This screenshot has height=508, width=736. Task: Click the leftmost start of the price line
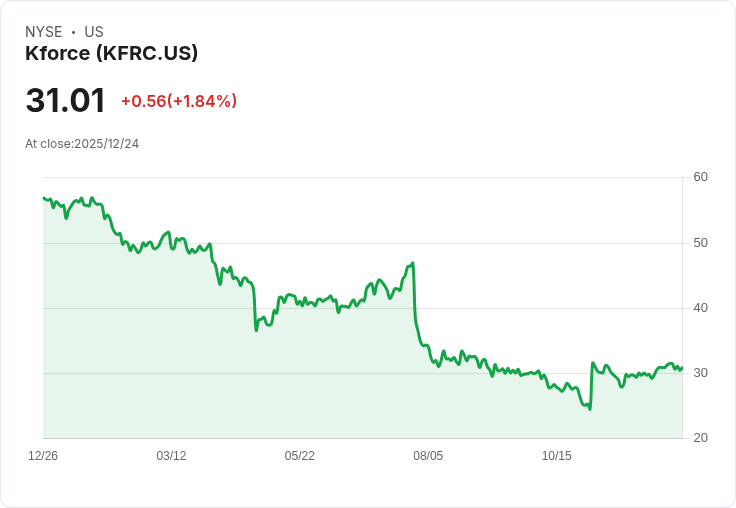[x=43, y=198]
